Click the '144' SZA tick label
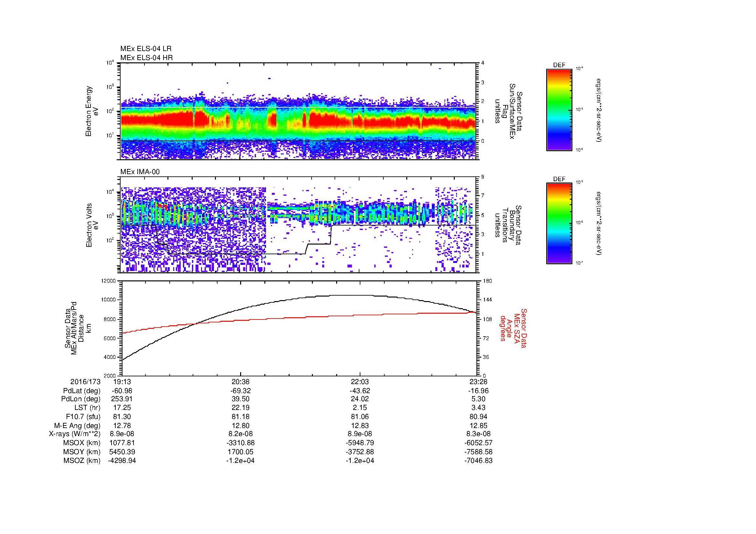 [487, 300]
